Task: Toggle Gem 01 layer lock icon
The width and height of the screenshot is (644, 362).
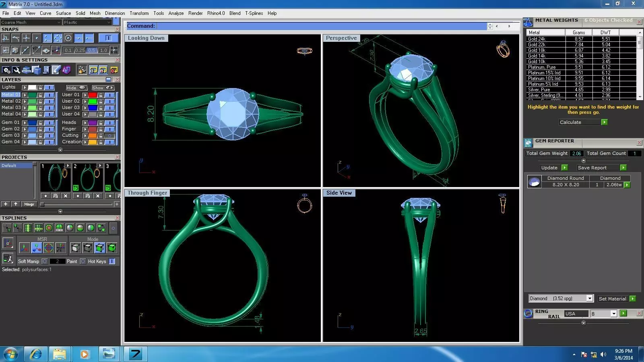Action: pos(40,123)
